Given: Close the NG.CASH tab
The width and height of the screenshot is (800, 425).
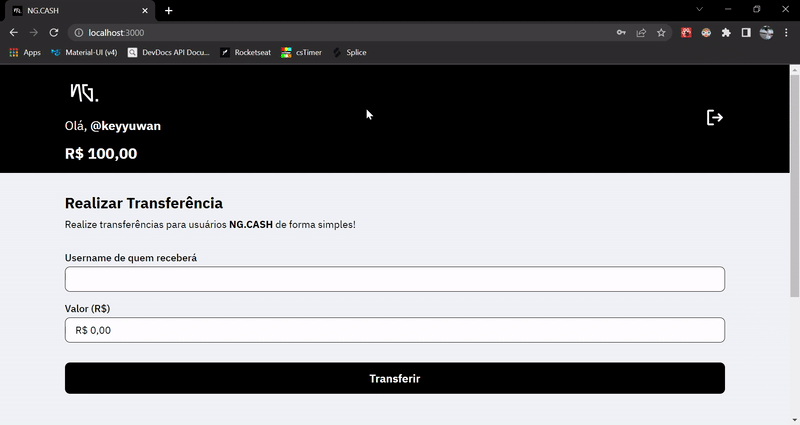Looking at the screenshot, I should (x=145, y=11).
